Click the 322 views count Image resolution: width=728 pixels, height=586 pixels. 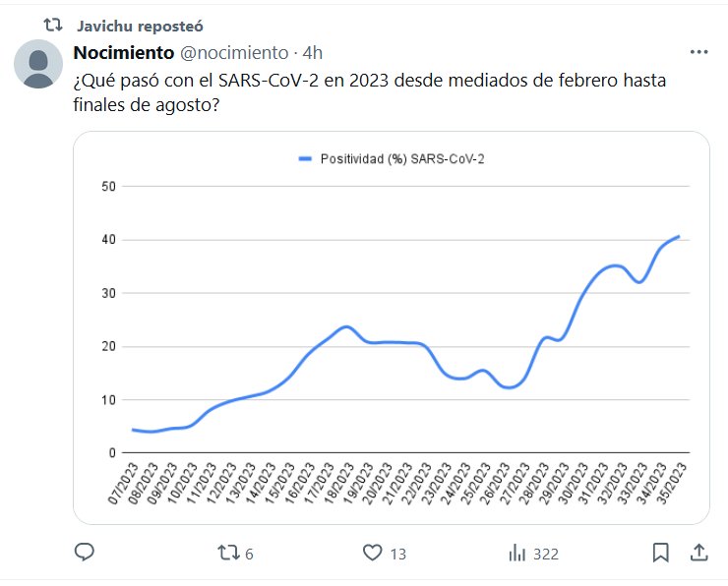pos(545,555)
